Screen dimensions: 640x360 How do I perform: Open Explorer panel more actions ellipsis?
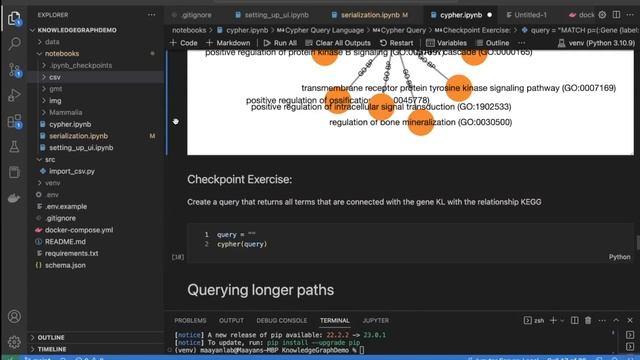[151, 15]
